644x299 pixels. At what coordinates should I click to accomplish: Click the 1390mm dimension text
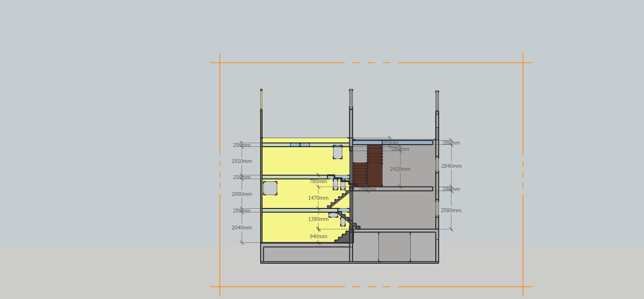[318, 219]
